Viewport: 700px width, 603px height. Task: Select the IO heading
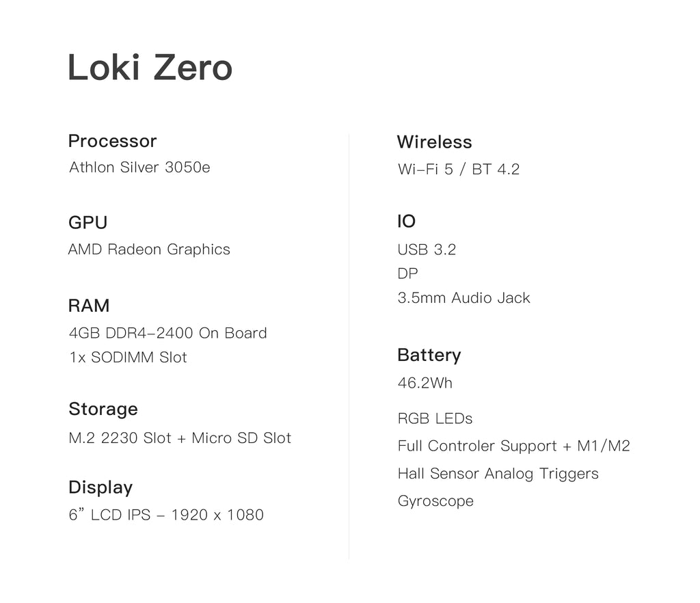point(406,222)
